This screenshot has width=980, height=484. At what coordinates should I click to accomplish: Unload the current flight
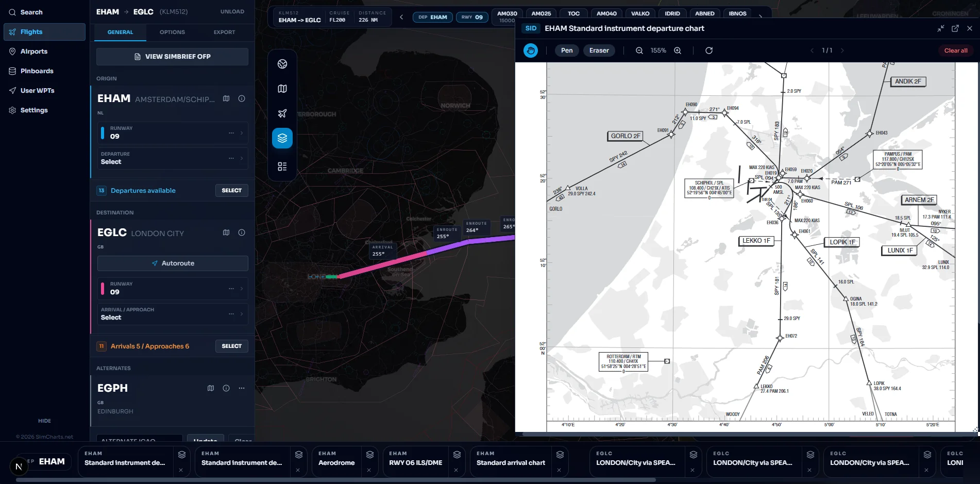point(232,11)
